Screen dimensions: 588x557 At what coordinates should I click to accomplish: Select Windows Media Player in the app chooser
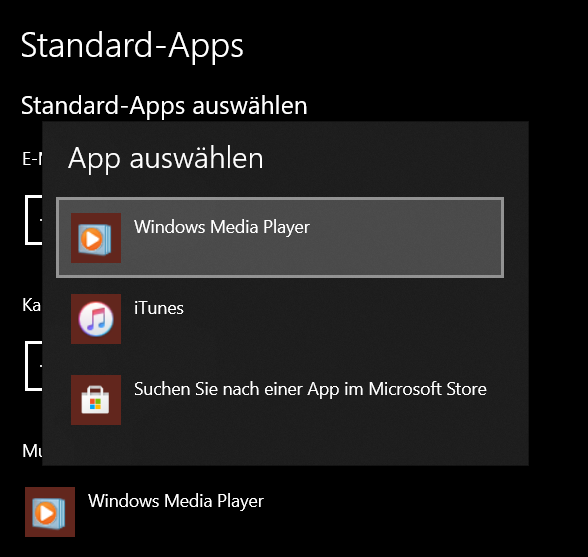[x=280, y=237]
